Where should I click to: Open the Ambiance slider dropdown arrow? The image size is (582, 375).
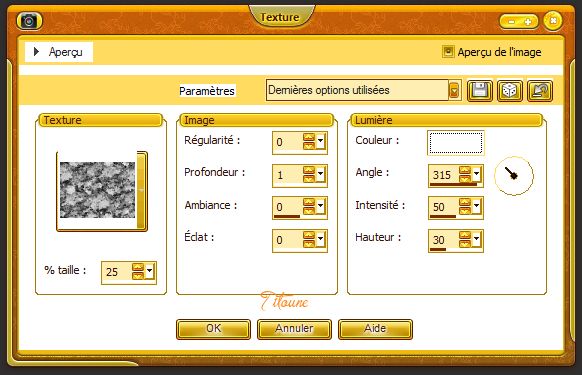point(320,207)
